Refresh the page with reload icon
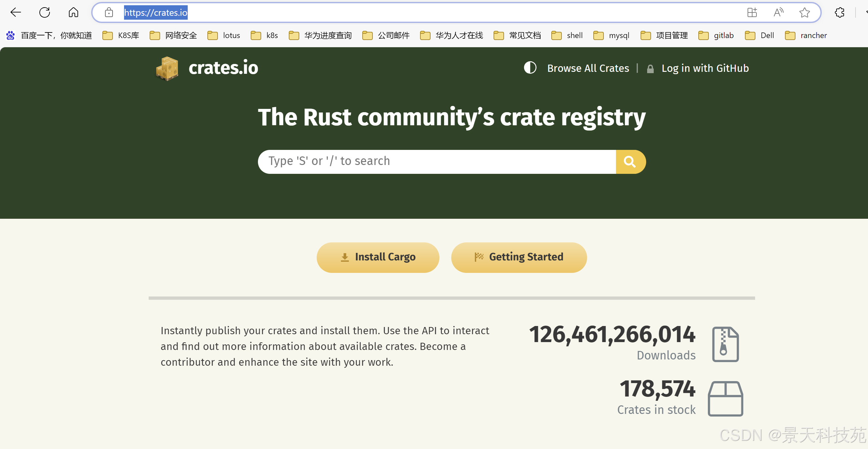Viewport: 868px width, 449px height. [45, 12]
